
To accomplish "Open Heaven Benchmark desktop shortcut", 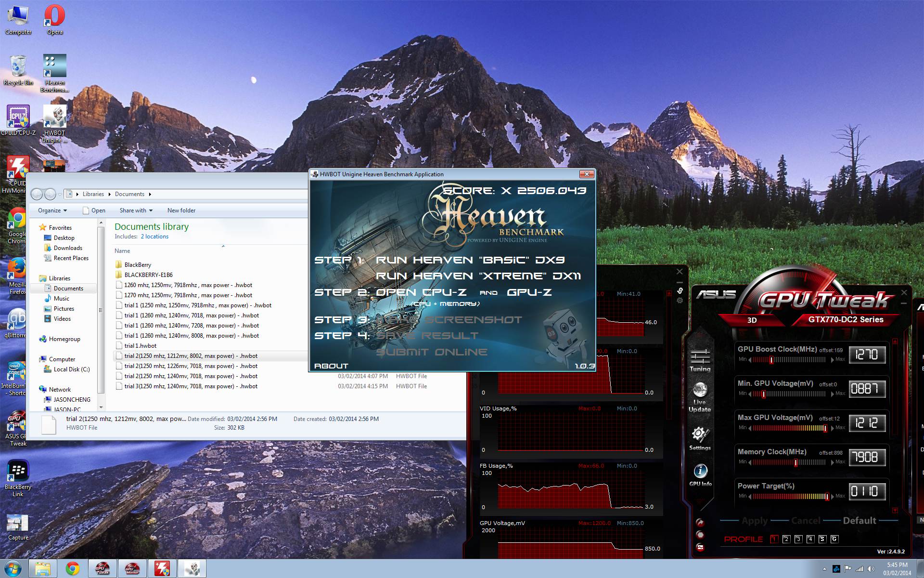I will point(54,73).
